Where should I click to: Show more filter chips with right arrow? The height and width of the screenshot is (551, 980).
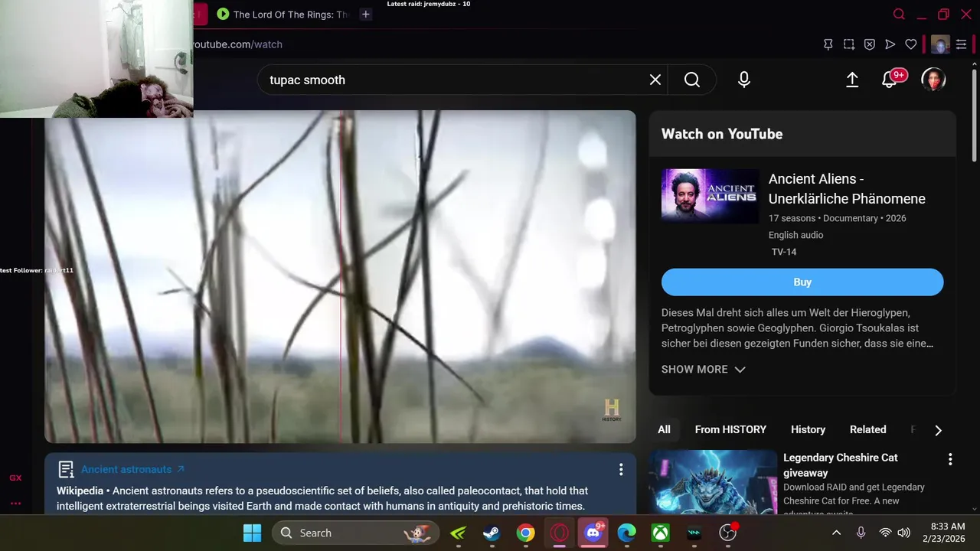coord(938,430)
